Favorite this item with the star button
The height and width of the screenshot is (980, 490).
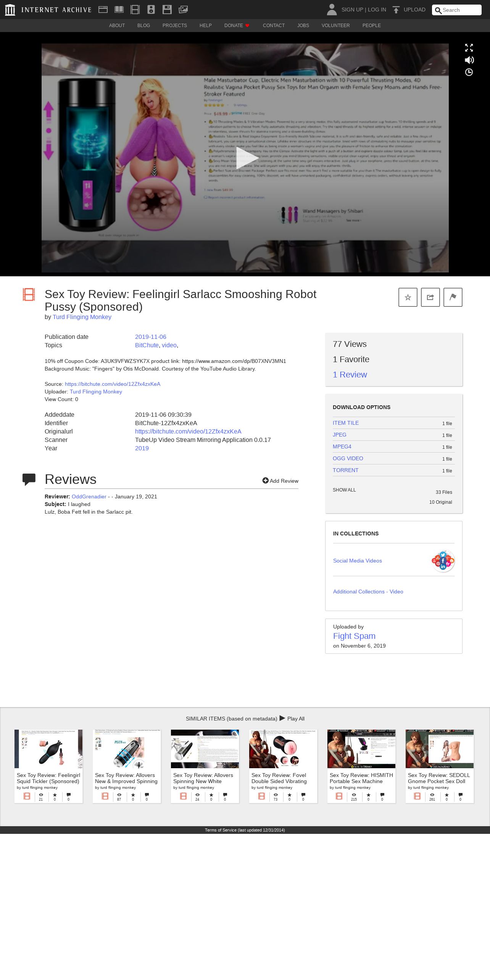tap(408, 297)
